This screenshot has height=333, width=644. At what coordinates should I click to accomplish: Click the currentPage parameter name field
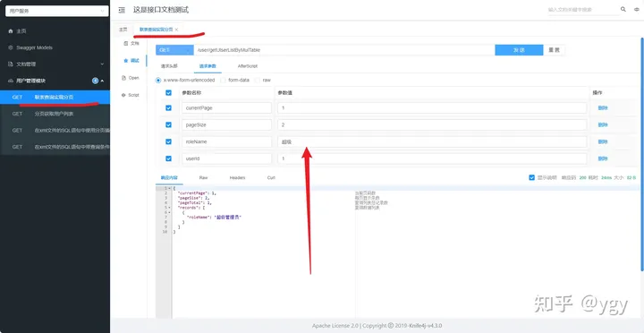pos(226,108)
